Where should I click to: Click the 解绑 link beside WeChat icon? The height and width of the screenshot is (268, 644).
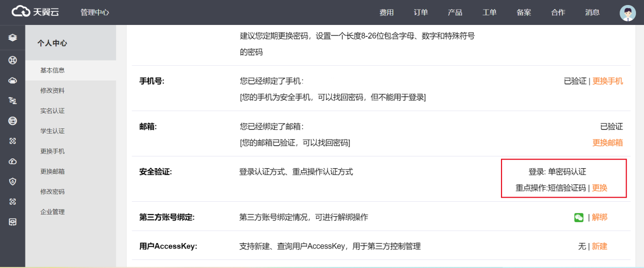(x=600, y=218)
